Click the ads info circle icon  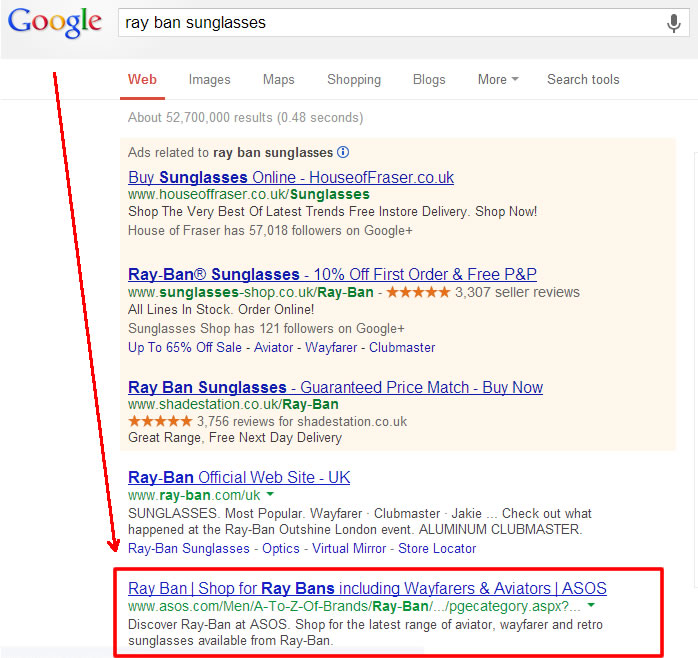coord(343,152)
